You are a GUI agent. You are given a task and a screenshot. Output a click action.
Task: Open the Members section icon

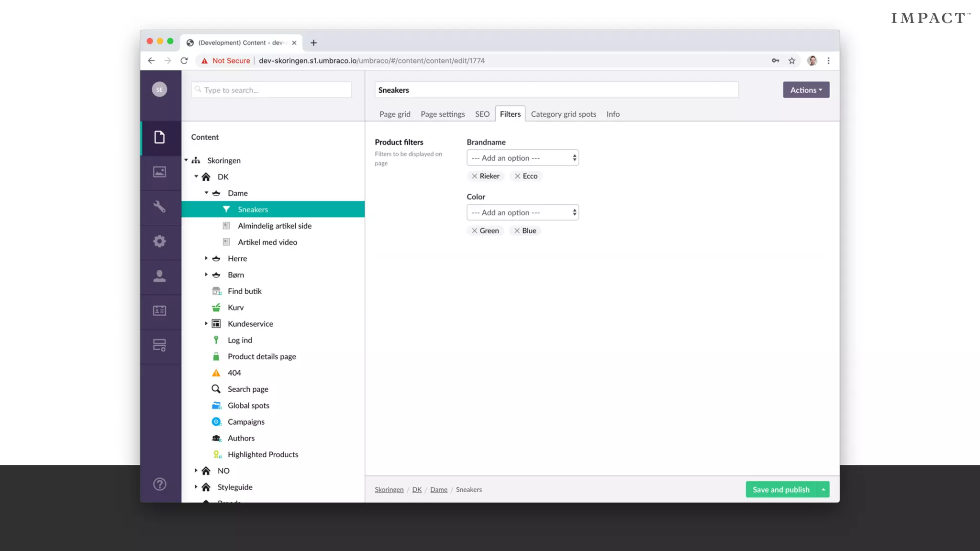click(159, 311)
